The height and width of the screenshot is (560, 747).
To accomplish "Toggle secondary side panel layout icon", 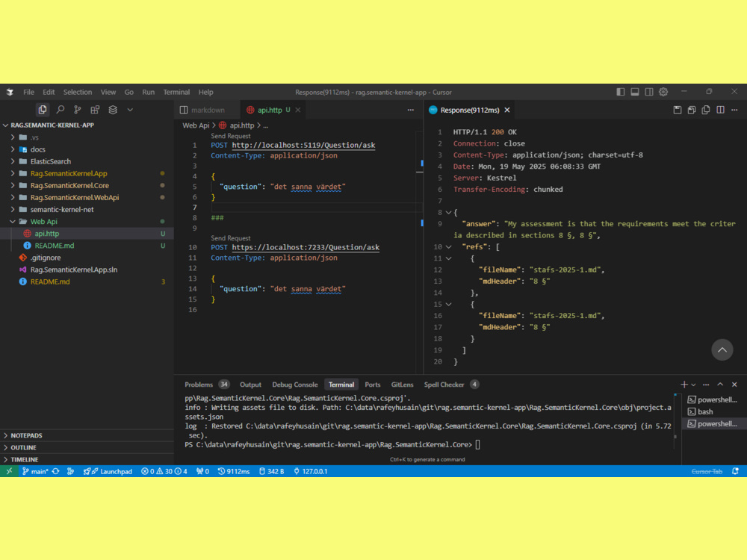I will click(649, 92).
